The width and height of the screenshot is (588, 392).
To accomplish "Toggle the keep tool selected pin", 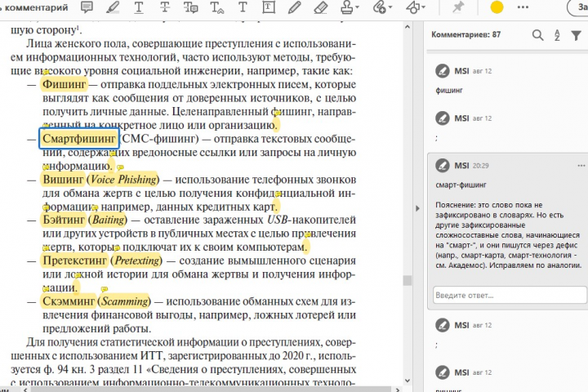I will [x=458, y=7].
